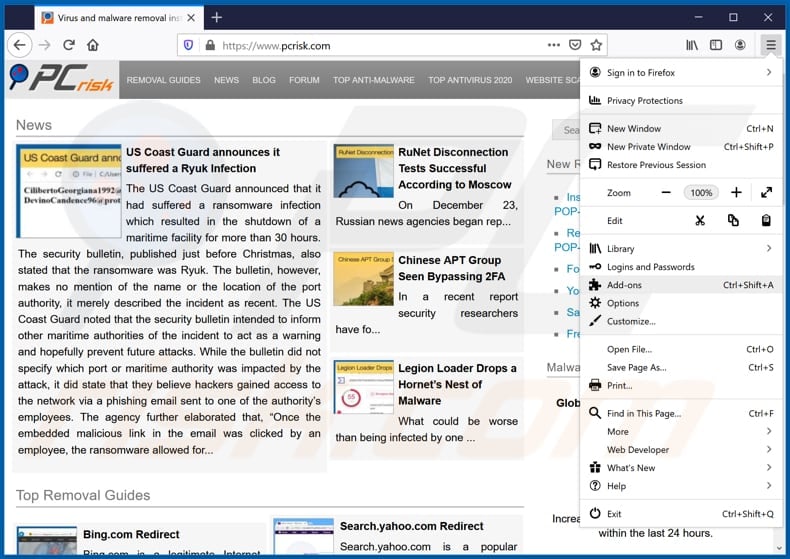The height and width of the screenshot is (559, 790).
Task: Copy selection using the Edit row icon
Action: click(x=733, y=221)
